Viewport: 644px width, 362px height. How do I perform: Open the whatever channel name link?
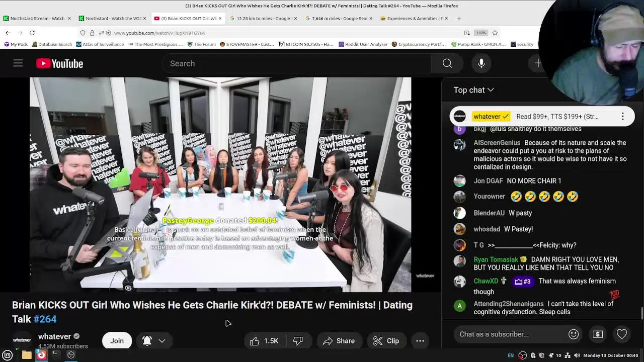point(54,336)
